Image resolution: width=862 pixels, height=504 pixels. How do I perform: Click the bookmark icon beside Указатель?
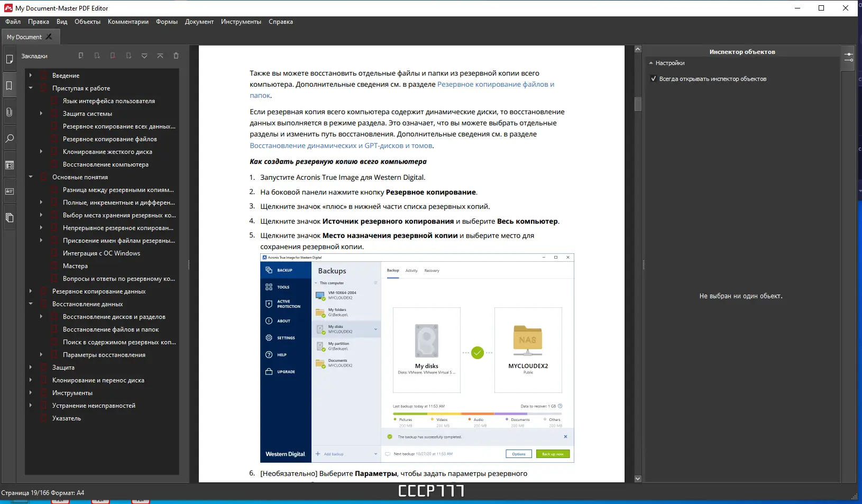[x=44, y=418]
